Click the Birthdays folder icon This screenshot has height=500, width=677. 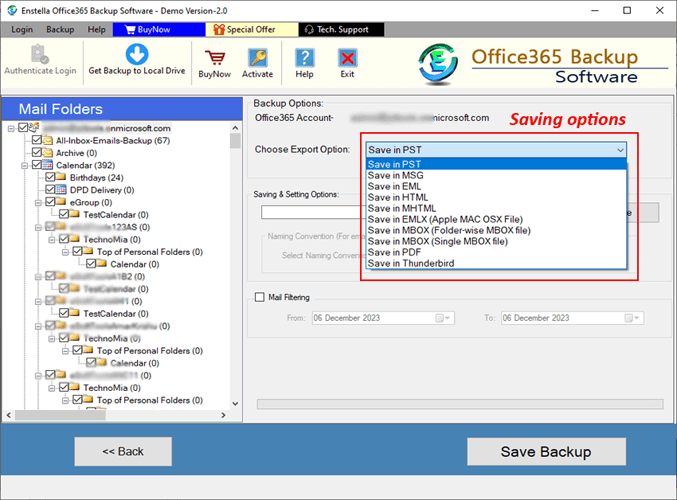(61, 177)
